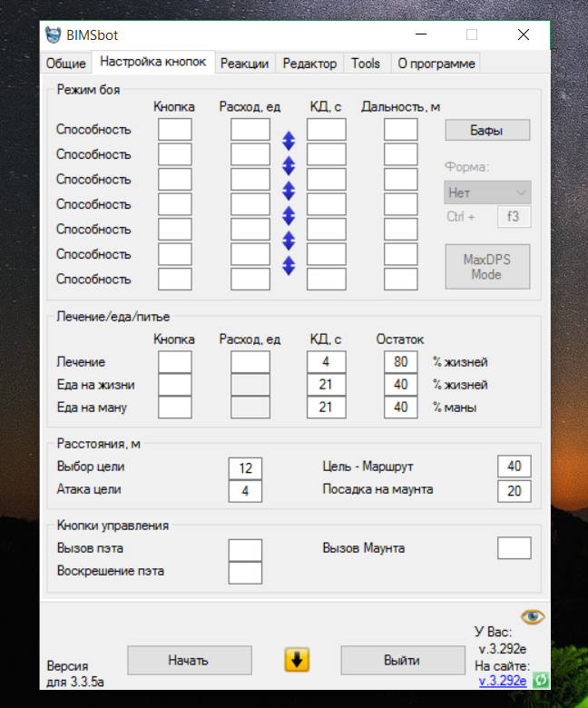This screenshot has height=708, width=588.
Task: Open the Реакции tab
Action: (x=244, y=64)
